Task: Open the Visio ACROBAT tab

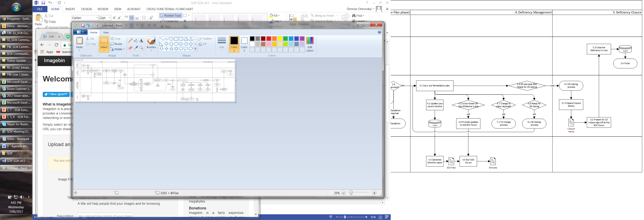Action: point(134,9)
